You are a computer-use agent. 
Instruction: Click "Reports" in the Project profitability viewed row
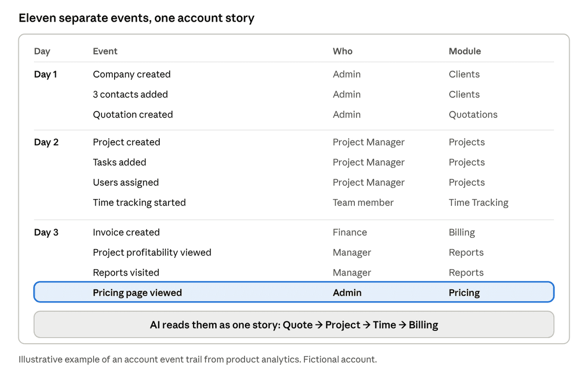[466, 253]
